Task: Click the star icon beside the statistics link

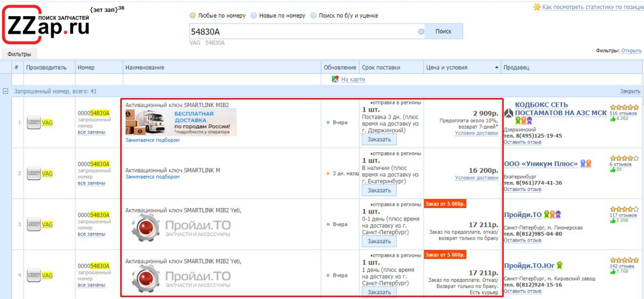Action: [x=537, y=7]
